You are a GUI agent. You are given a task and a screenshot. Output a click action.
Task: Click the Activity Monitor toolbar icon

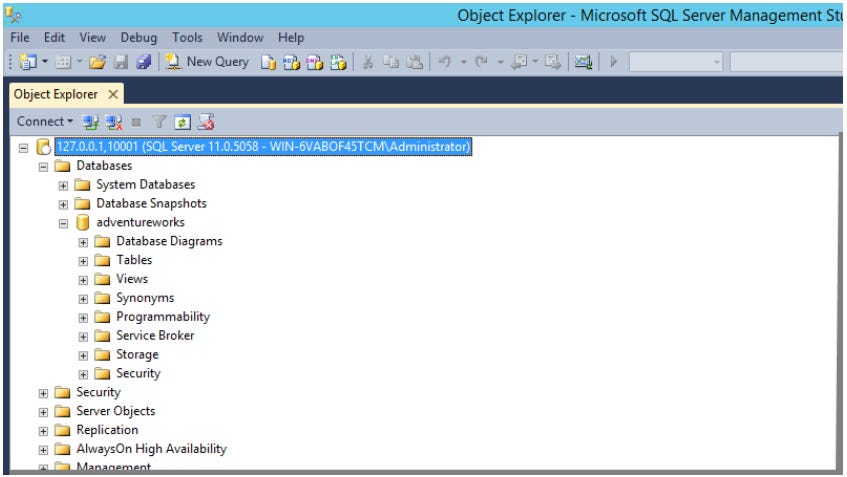pos(583,62)
